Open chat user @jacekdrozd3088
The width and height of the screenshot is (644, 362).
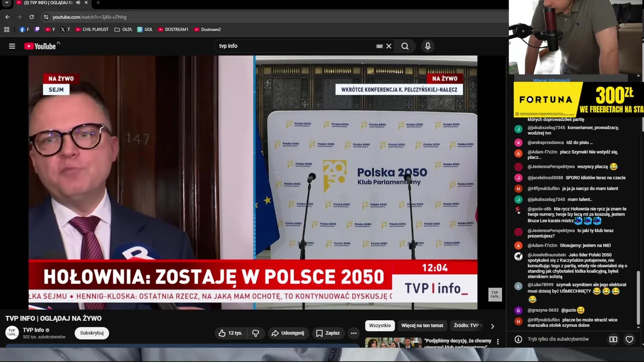coord(545,177)
